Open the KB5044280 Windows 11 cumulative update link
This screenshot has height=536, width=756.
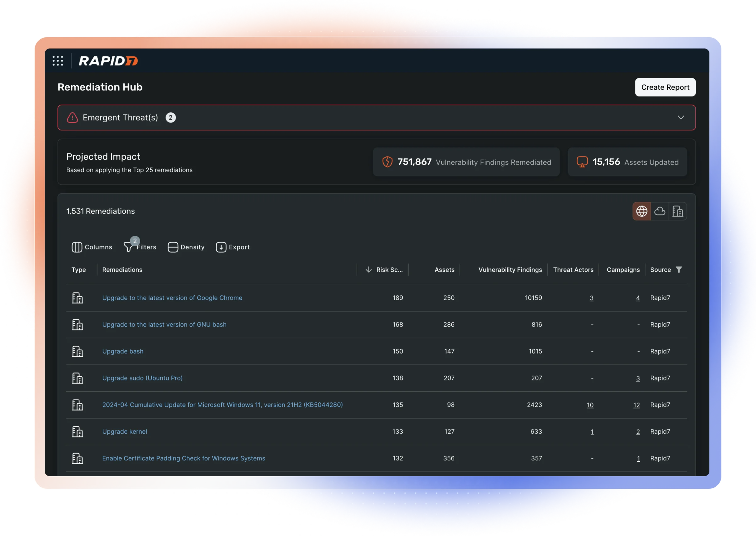[222, 405]
